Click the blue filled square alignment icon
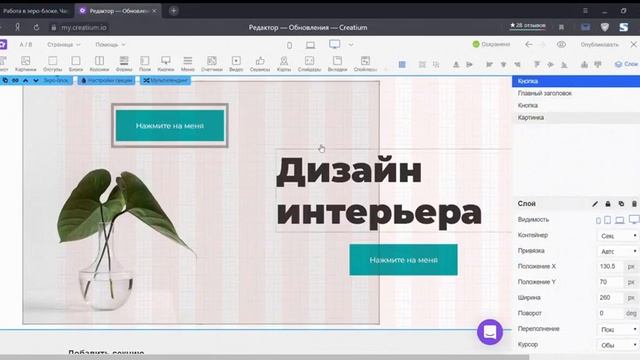 click(402, 64)
